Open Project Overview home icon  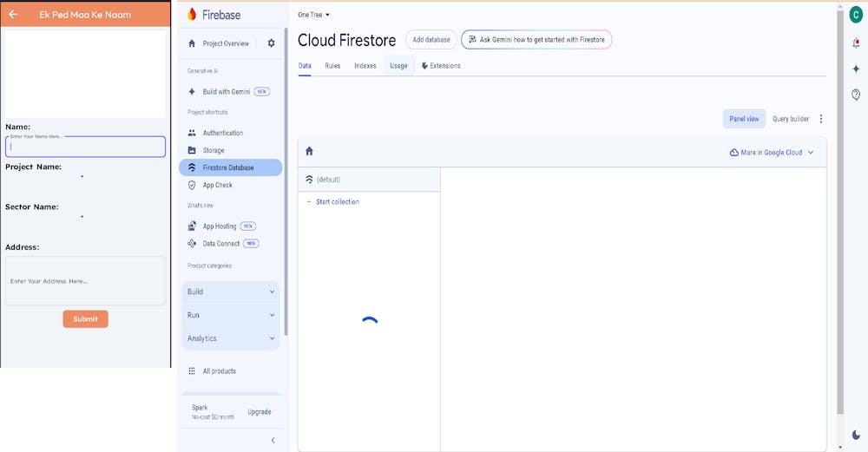192,43
